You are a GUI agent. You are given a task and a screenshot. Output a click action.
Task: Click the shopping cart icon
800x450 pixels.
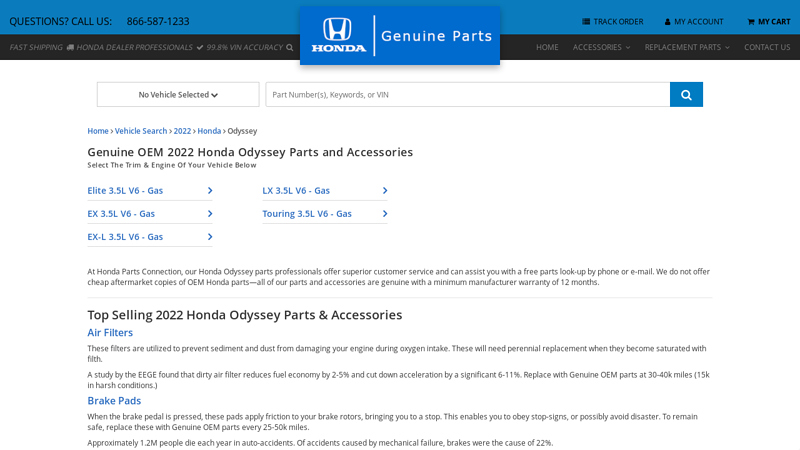tap(751, 22)
